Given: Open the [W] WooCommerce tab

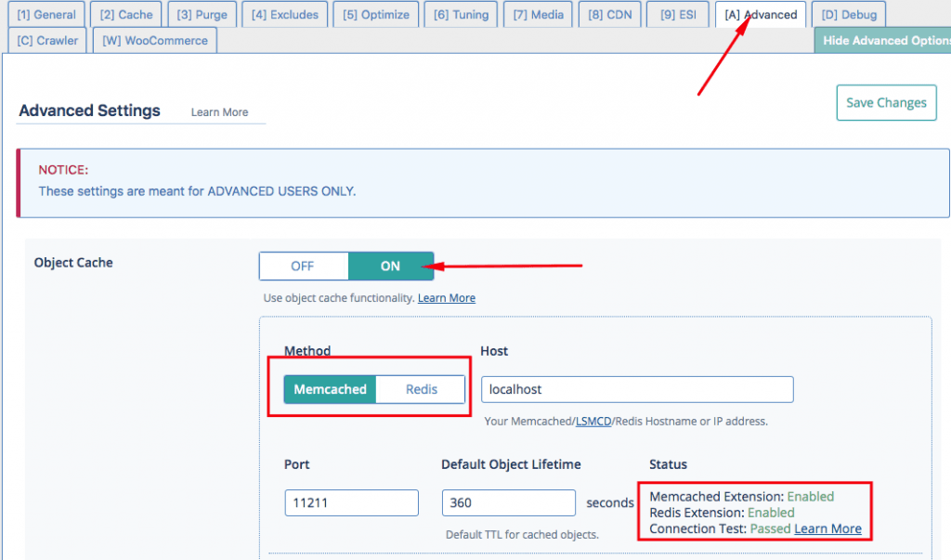Looking at the screenshot, I should pos(155,41).
